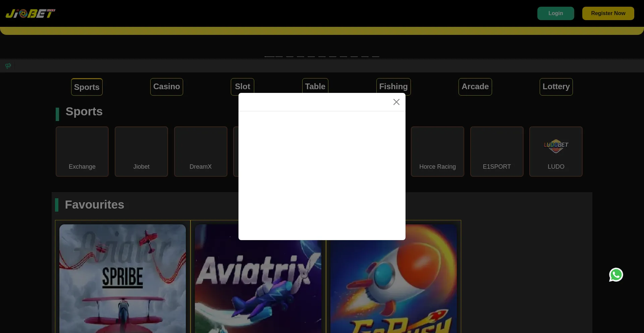Image resolution: width=644 pixels, height=333 pixels.
Task: Close the popup dialog
Action: click(x=396, y=102)
